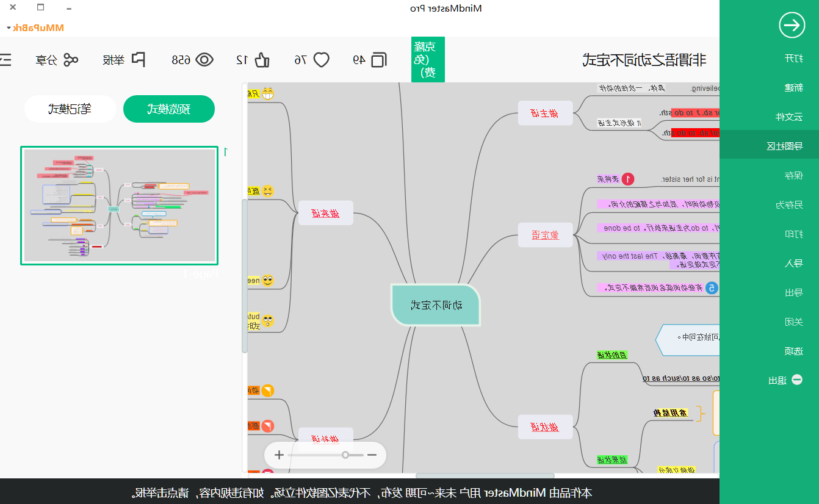Open the hamburger menu icon
The height and width of the screenshot is (504, 819).
(x=5, y=59)
